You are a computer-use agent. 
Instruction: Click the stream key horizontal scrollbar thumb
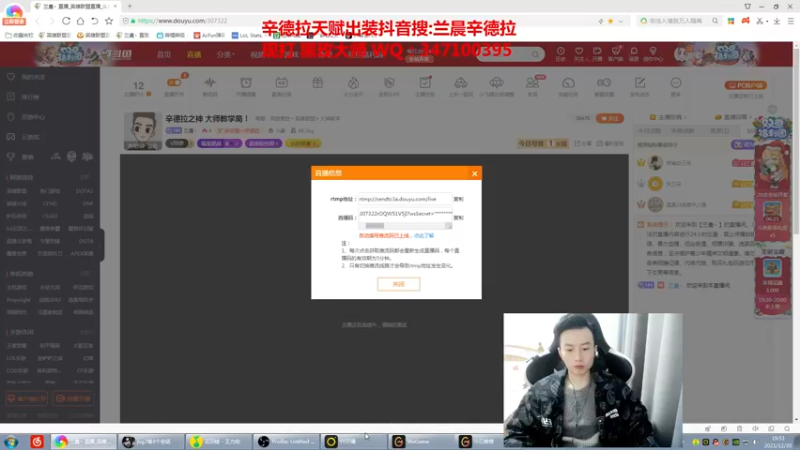[x=374, y=226]
